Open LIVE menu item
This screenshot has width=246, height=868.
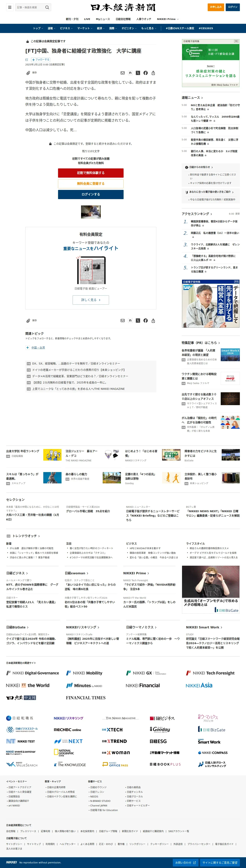click(87, 19)
